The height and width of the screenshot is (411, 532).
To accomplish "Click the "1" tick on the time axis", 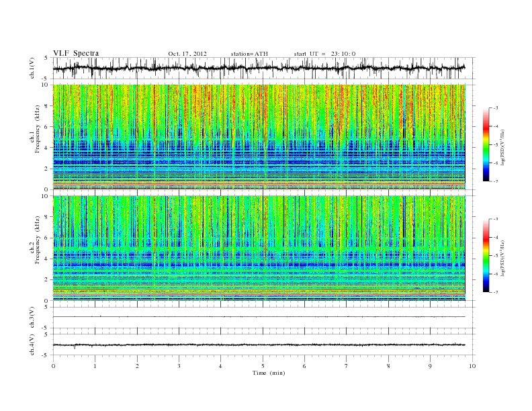I will [x=95, y=366].
